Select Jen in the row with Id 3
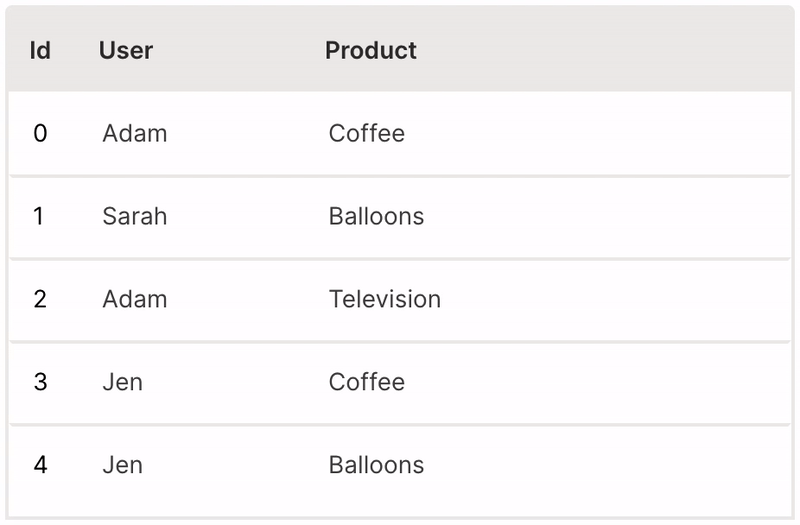Screen dimensions: 800x525 coord(123,382)
